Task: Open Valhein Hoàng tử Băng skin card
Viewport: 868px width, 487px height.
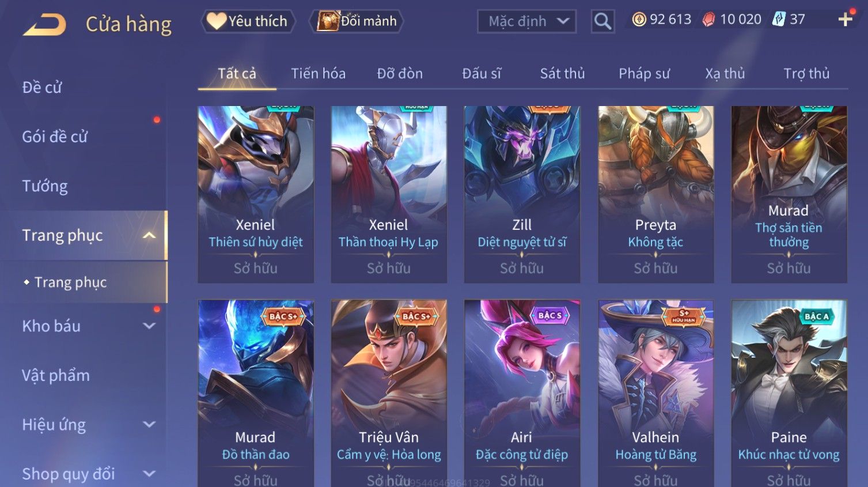Action: [x=655, y=393]
